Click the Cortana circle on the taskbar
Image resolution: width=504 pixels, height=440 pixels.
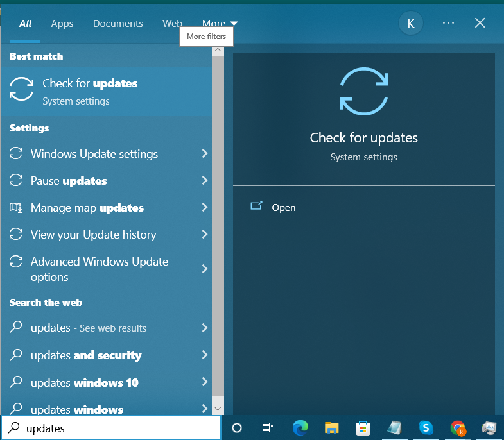point(237,428)
